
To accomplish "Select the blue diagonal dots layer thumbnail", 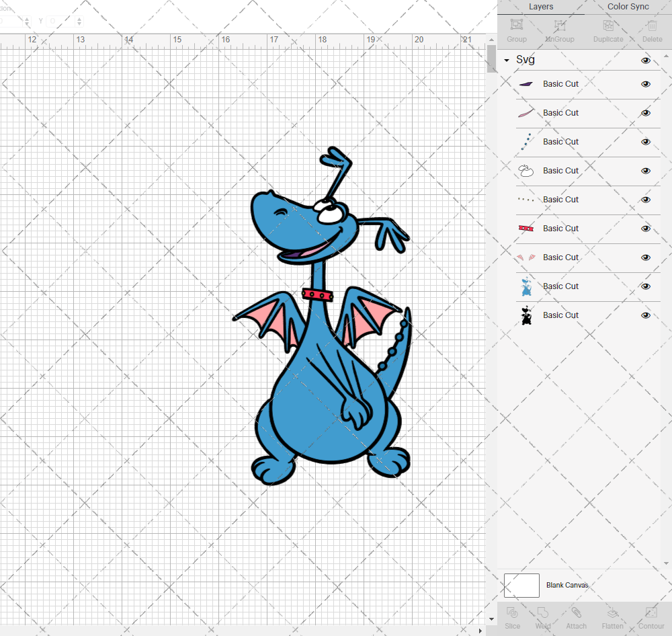I will coord(526,142).
